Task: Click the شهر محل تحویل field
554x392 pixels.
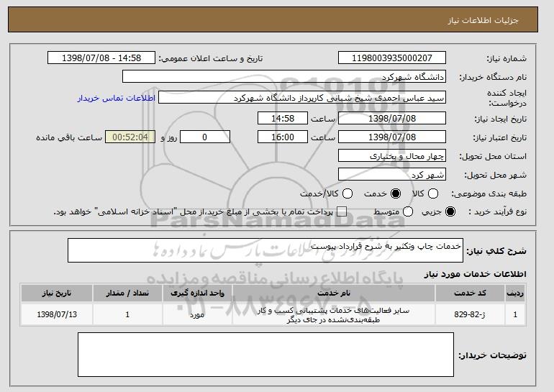Action: pyautogui.click(x=392, y=175)
